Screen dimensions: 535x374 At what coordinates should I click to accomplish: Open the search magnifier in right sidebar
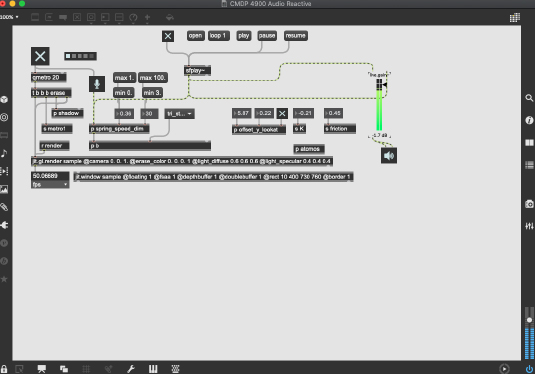pyautogui.click(x=529, y=98)
